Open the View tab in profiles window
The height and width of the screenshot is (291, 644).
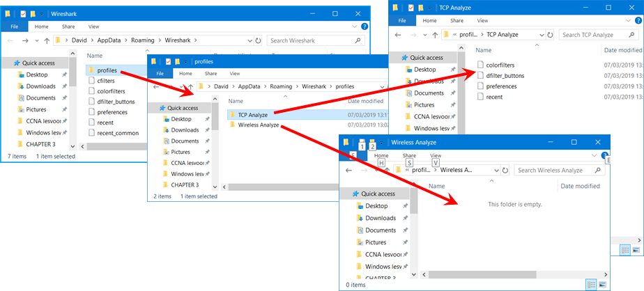click(234, 74)
